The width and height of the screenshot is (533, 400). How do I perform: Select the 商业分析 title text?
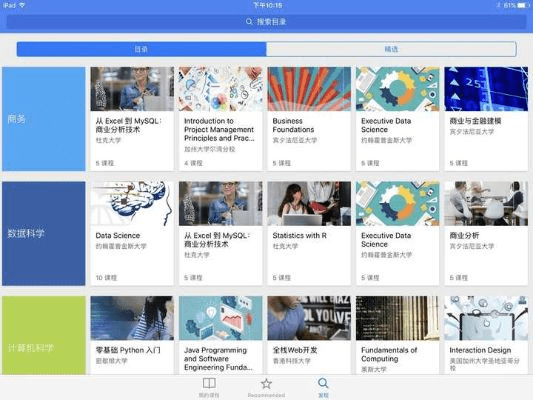pyautogui.click(x=464, y=236)
